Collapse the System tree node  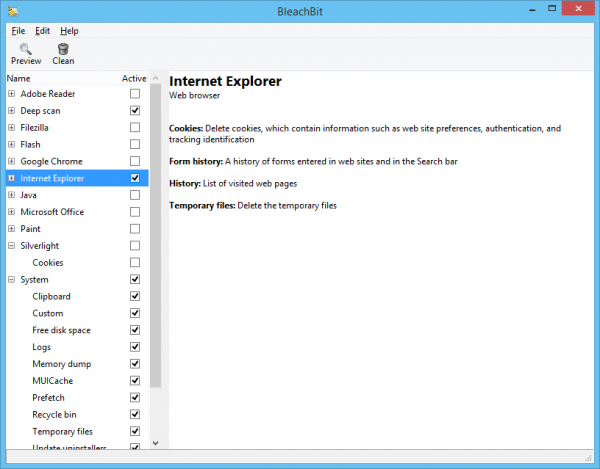tap(11, 280)
